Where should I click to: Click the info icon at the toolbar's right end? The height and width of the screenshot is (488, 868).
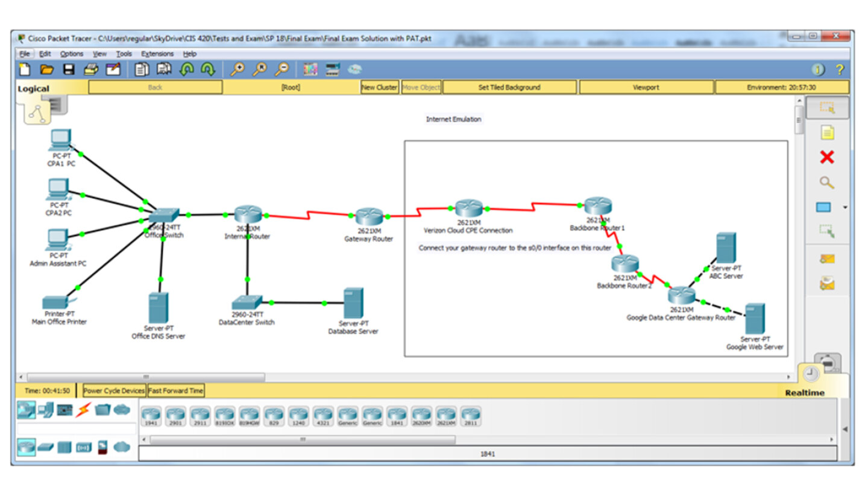[x=818, y=70]
